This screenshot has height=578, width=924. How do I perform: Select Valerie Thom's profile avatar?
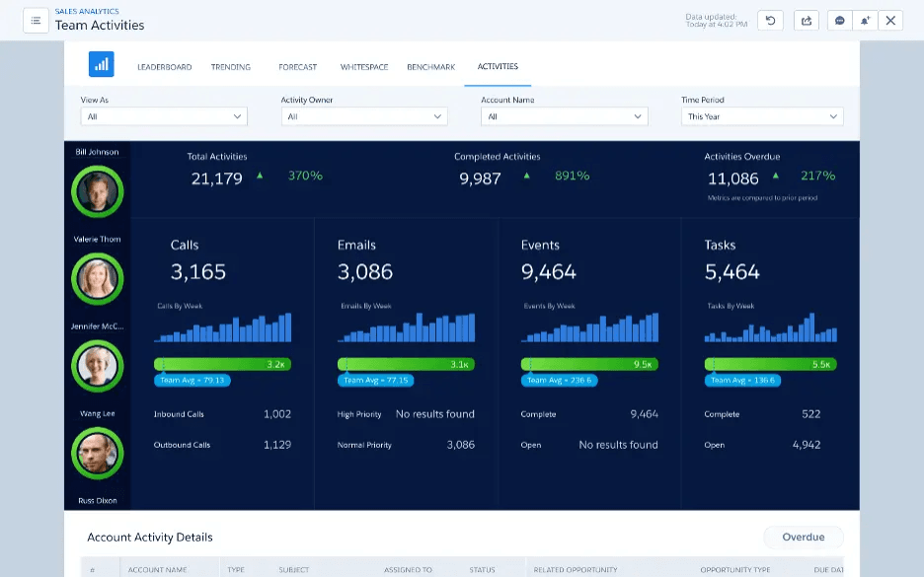[x=98, y=278]
